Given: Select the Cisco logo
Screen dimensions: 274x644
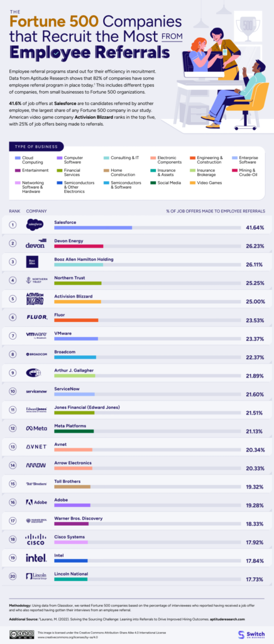Looking at the screenshot, I should (x=35, y=540).
